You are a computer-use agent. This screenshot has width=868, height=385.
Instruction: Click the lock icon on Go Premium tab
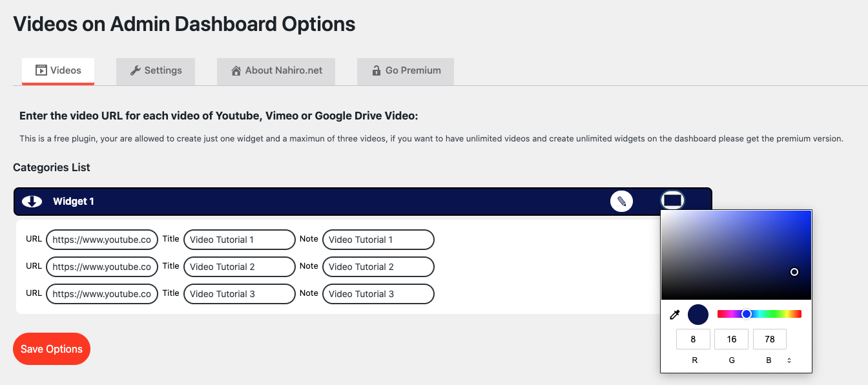(x=377, y=70)
